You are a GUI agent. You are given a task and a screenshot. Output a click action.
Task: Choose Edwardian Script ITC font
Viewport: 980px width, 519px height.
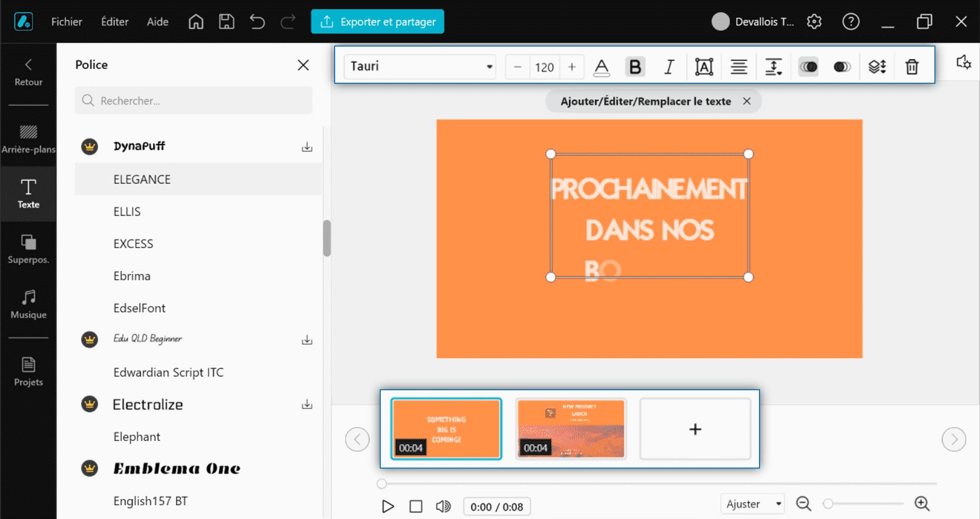click(198, 373)
